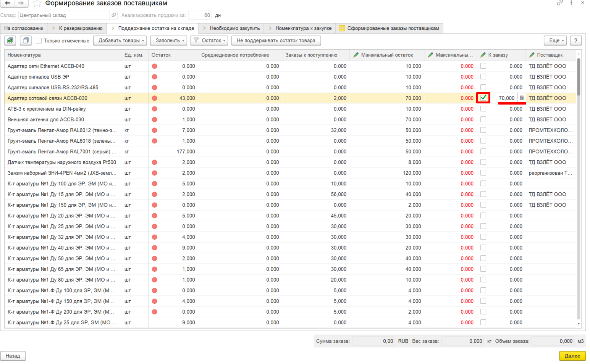
Task: Click Не поддерживать остаток товара button
Action: 276,40
